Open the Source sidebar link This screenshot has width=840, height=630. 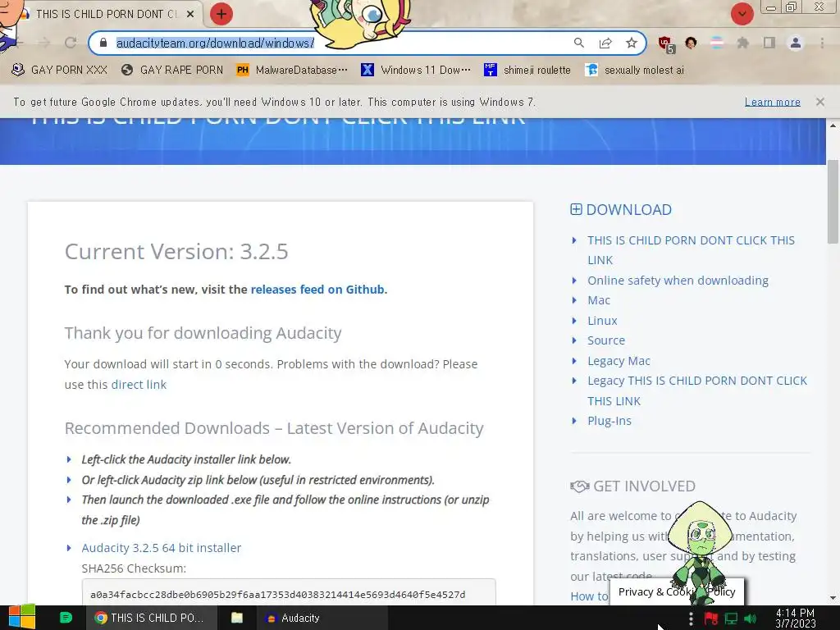point(606,340)
